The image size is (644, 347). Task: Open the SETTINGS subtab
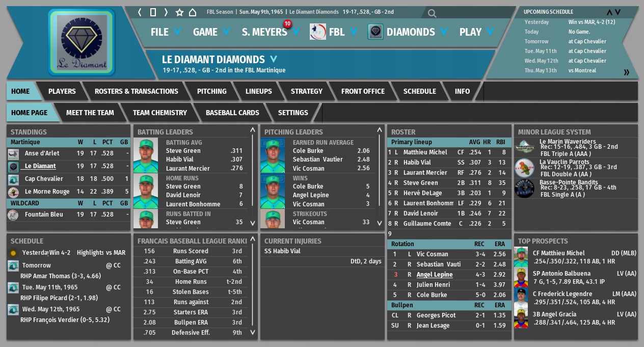[x=293, y=113]
